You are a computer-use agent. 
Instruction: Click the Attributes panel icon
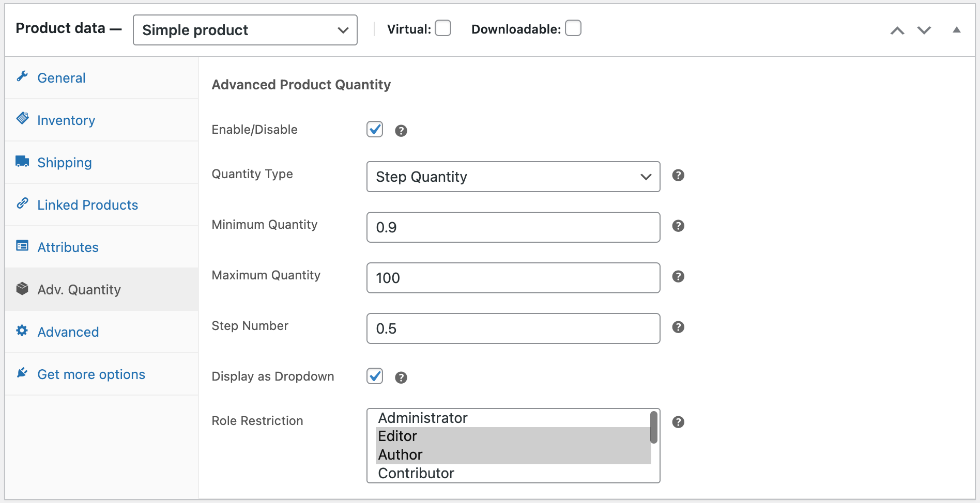click(x=22, y=246)
